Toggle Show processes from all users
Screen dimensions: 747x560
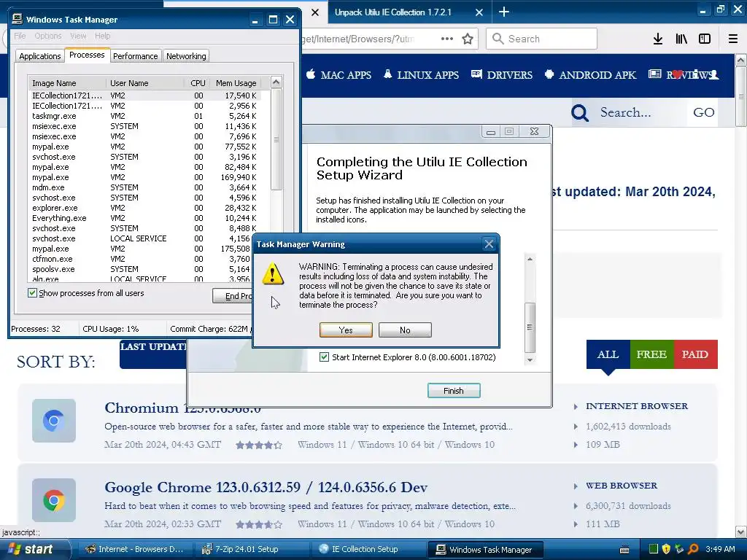click(x=32, y=293)
